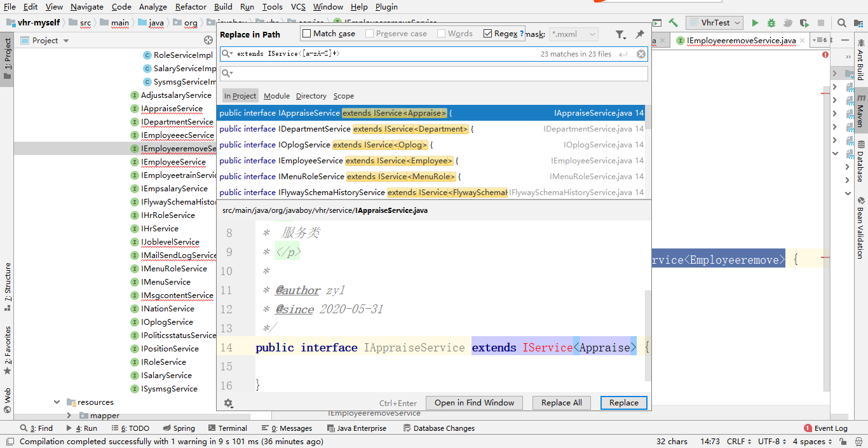The image size is (868, 448).
Task: Open Search Everywhere with the magnifier icon
Action: point(842,23)
